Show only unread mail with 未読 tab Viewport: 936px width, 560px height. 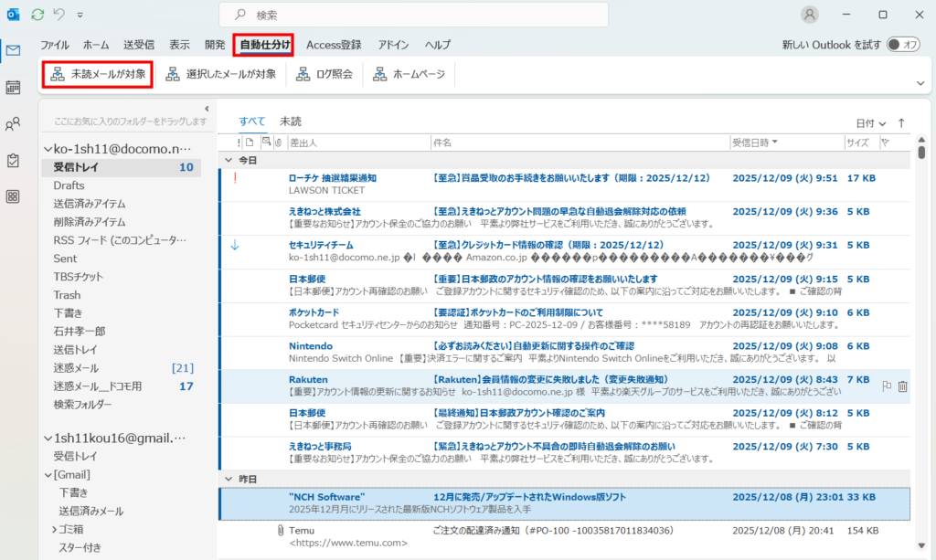pyautogui.click(x=290, y=122)
